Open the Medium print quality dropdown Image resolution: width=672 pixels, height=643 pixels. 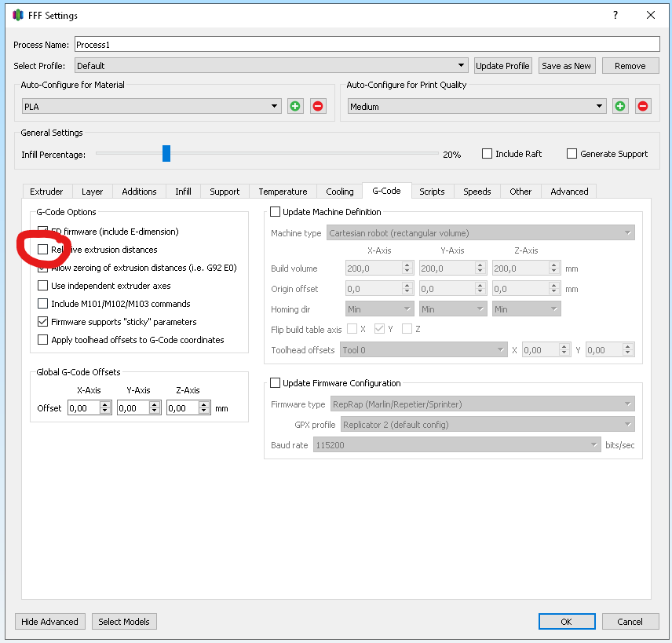(477, 106)
